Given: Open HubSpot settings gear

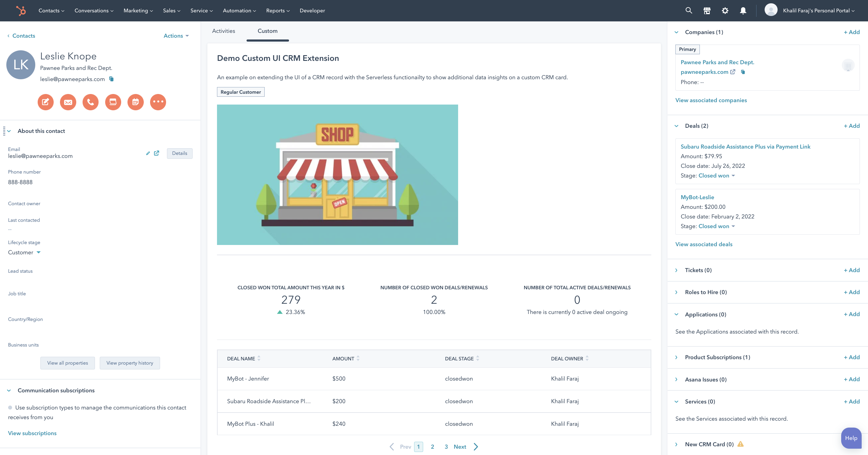Looking at the screenshot, I should (725, 11).
